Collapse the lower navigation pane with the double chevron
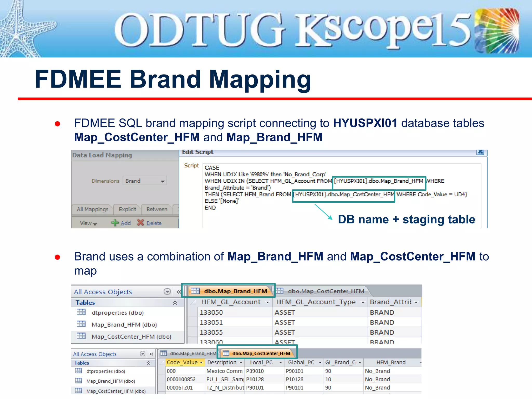The width and height of the screenshot is (532, 399). 151,354
